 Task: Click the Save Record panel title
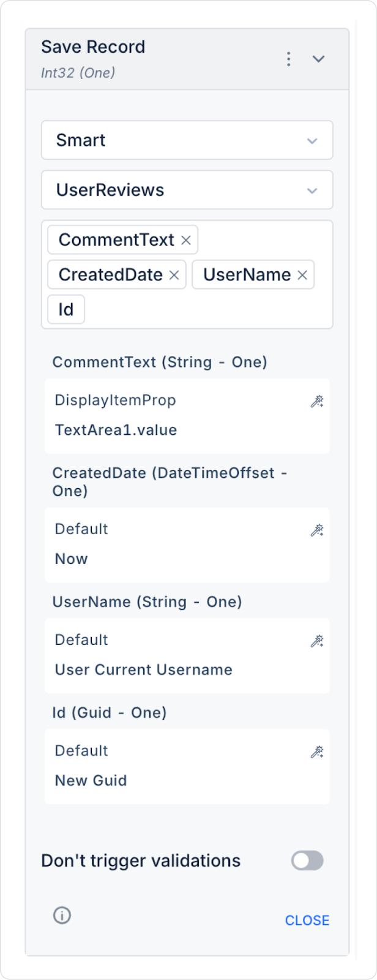point(93,47)
